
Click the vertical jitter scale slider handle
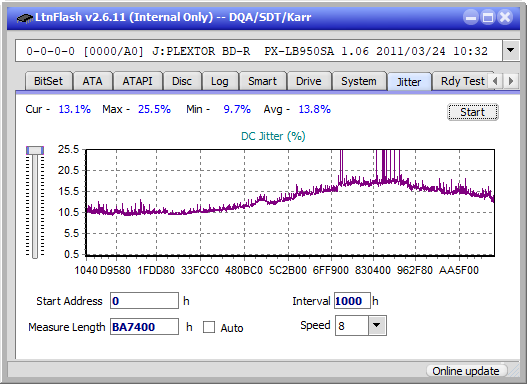pos(35,151)
